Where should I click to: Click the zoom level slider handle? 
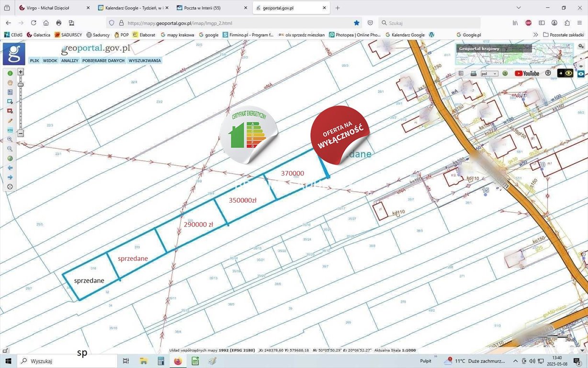[21, 84]
